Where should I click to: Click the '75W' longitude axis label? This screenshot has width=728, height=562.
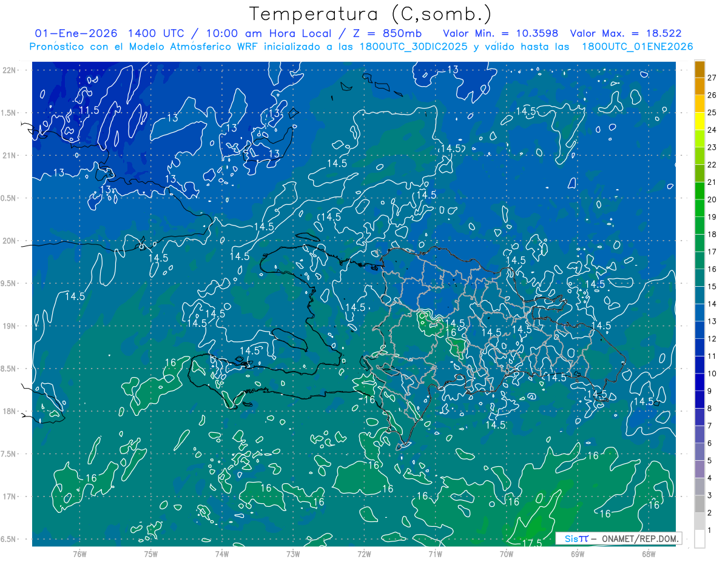(150, 554)
